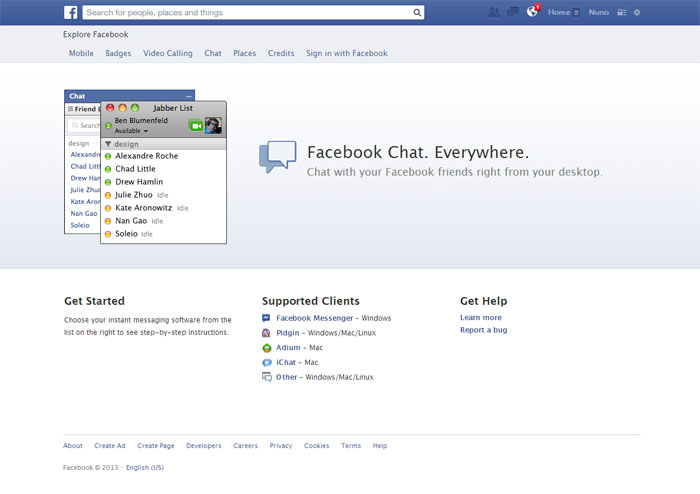Open the account settings gear dropdown

click(x=637, y=13)
